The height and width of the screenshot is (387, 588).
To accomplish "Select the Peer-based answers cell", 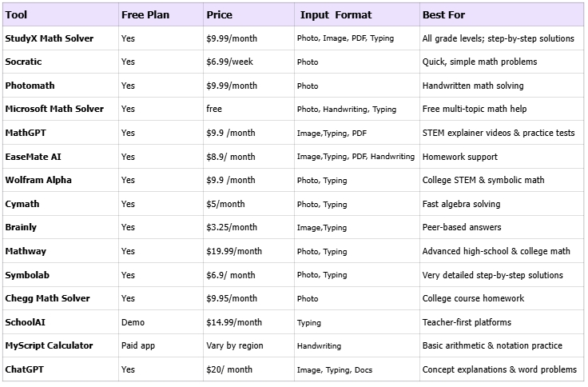I will 462,227.
